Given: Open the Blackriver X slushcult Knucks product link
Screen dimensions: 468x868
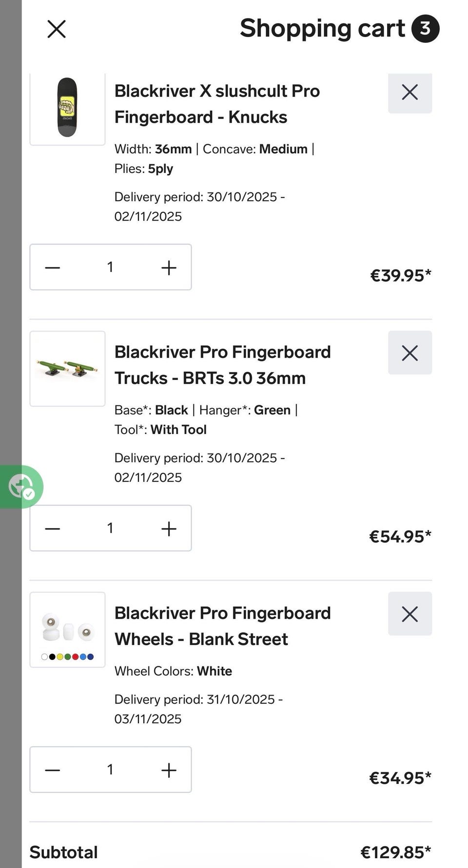Looking at the screenshot, I should pos(217,104).
